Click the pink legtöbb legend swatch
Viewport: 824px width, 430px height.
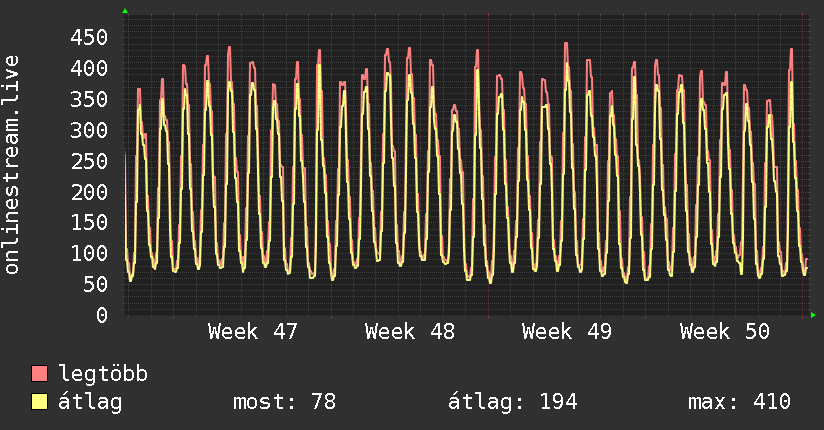pyautogui.click(x=39, y=374)
